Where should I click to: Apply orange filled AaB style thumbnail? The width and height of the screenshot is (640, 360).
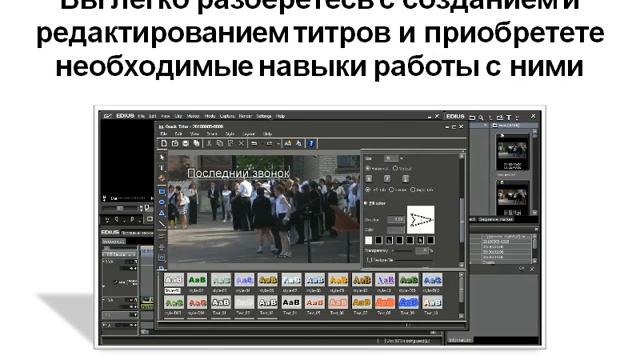(385, 302)
